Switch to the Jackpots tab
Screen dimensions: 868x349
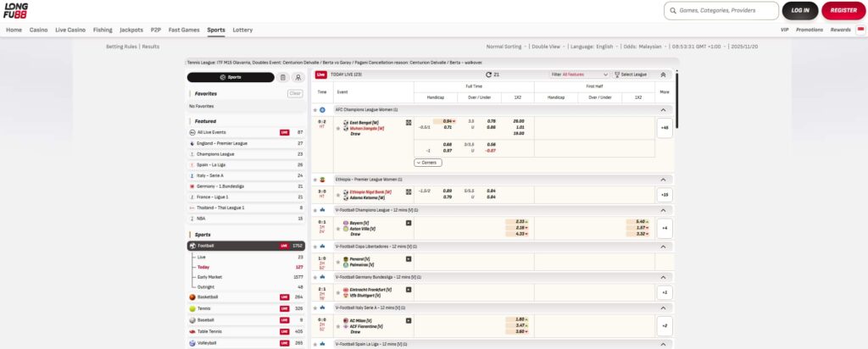131,30
